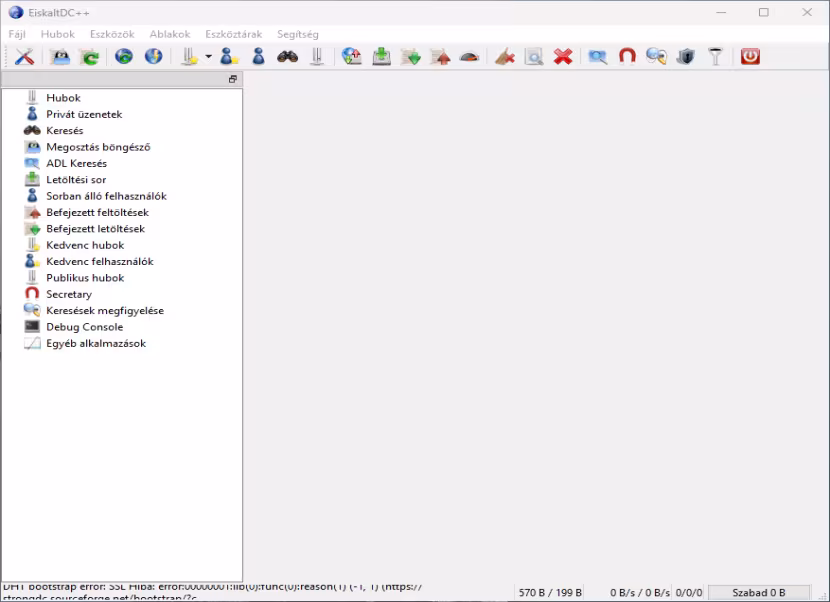
Task: Open the Segítség menu
Action: (x=297, y=34)
